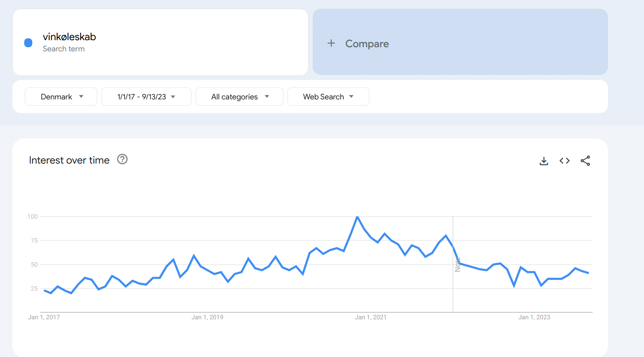644x357 pixels.
Task: Click the peak point near Jan 2021
Action: coord(357,217)
